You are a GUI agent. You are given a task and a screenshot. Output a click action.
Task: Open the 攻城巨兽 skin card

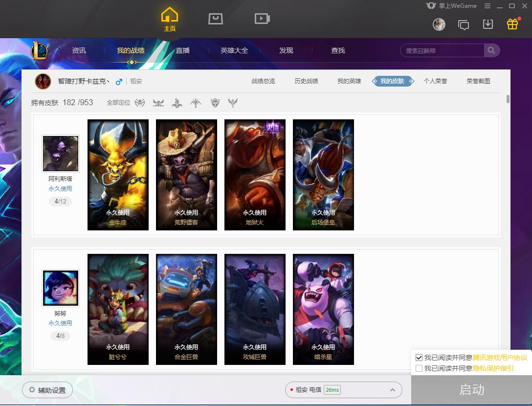click(x=255, y=309)
